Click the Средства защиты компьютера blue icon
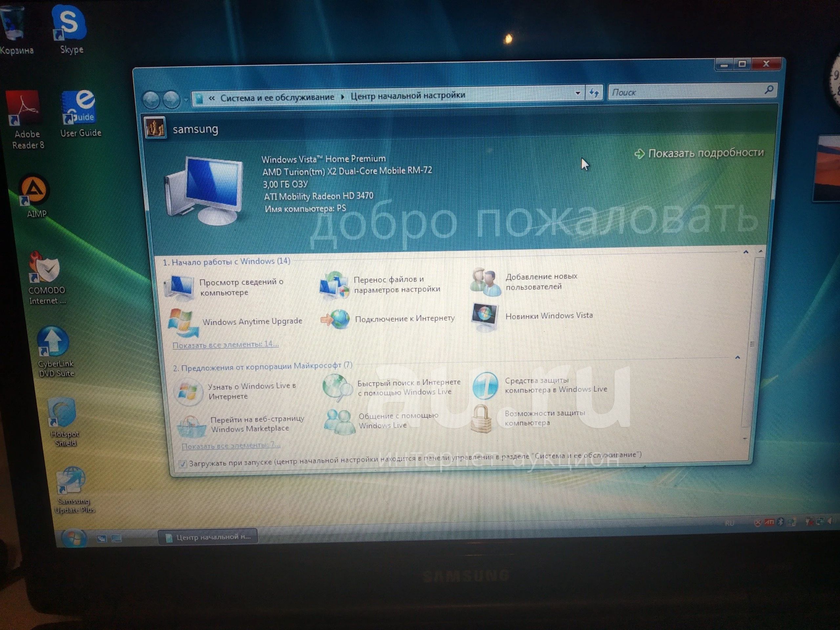 pos(485,386)
